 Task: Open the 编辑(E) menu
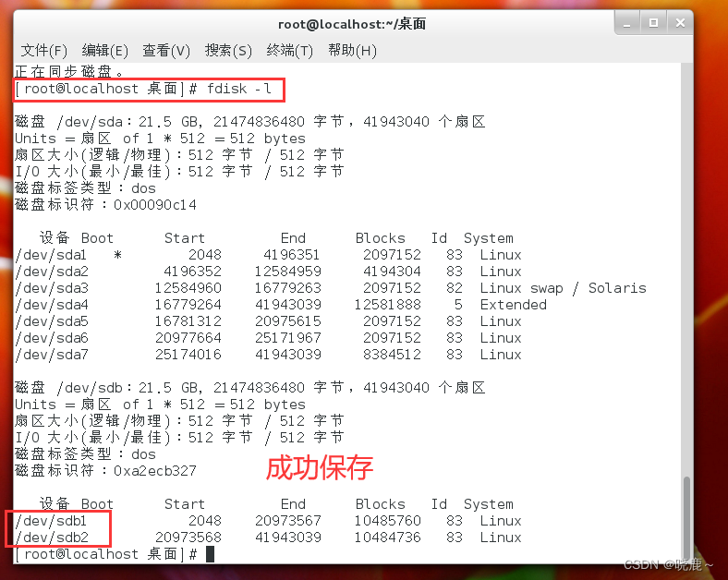tap(105, 50)
